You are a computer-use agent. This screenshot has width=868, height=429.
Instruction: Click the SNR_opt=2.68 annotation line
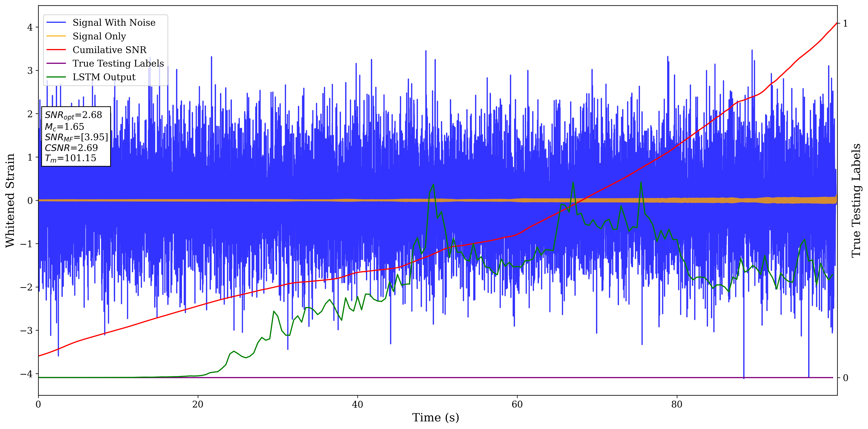73,115
